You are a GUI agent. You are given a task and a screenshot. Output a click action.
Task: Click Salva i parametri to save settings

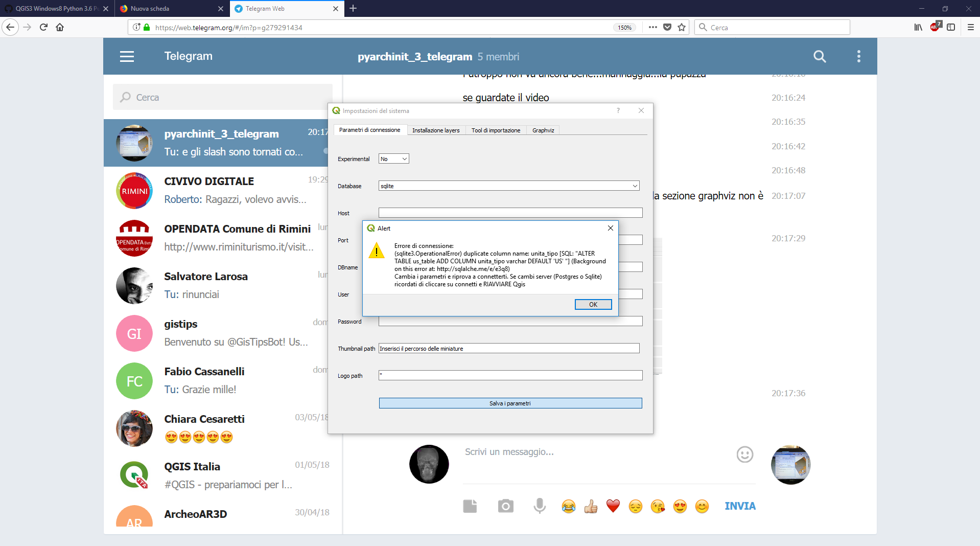pos(510,403)
